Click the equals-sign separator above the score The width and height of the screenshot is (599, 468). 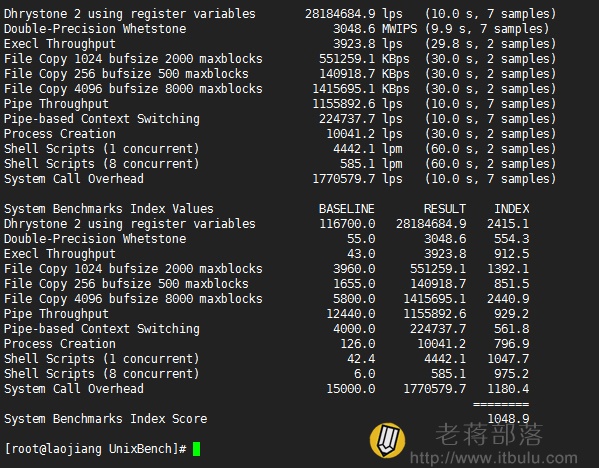pyautogui.click(x=501, y=404)
